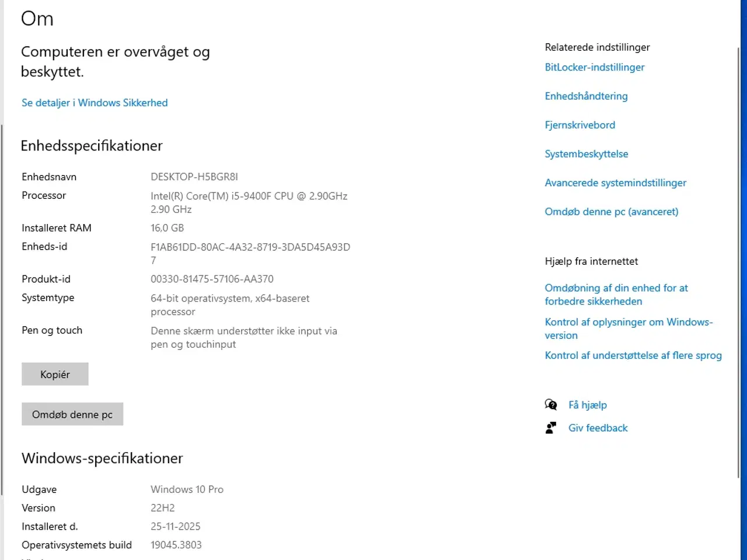The image size is (747, 560).
Task: Open Kontrol af oplysninger om Windows-version
Action: point(629,328)
